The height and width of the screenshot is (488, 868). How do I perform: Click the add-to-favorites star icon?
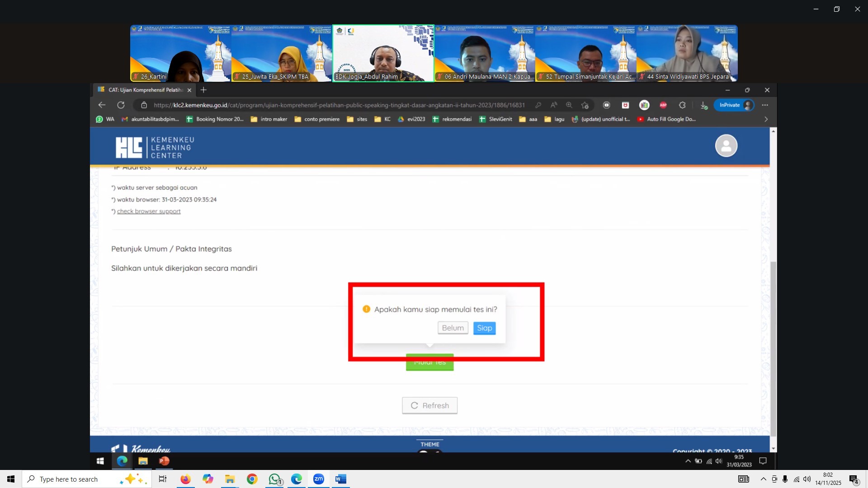(585, 105)
